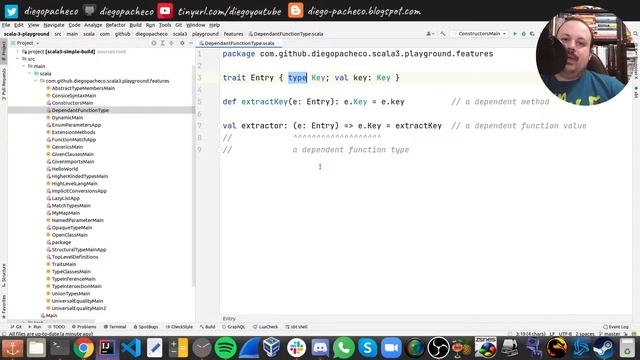The image size is (640, 360).
Task: Open Slack from the dock
Action: tap(296, 348)
